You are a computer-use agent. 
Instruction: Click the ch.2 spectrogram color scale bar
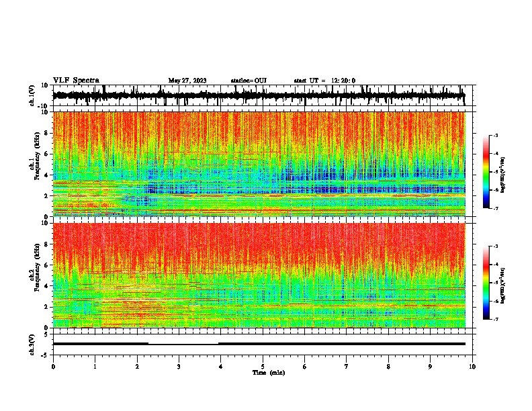click(x=486, y=283)
